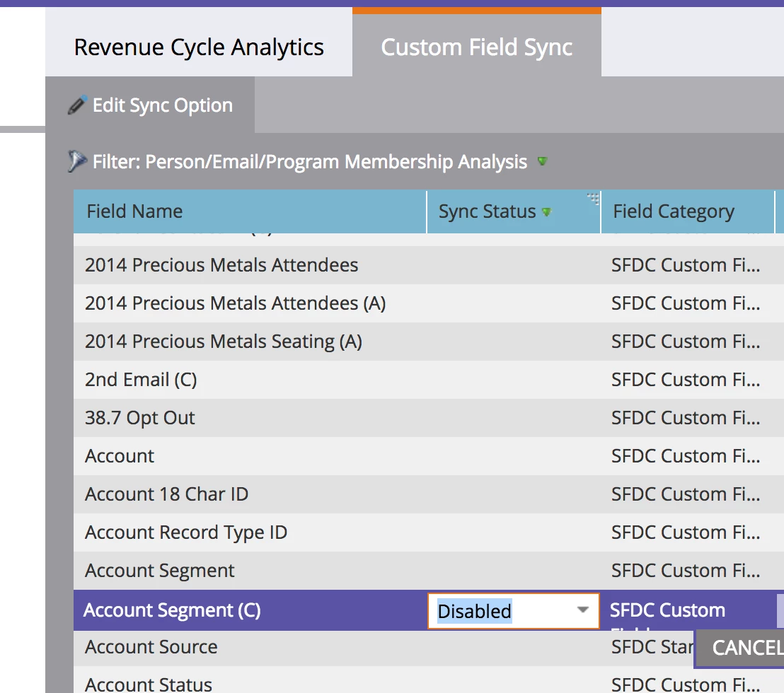Viewport: 784px width, 693px height.
Task: Click the green sort arrow in Sync Status header
Action: click(546, 212)
